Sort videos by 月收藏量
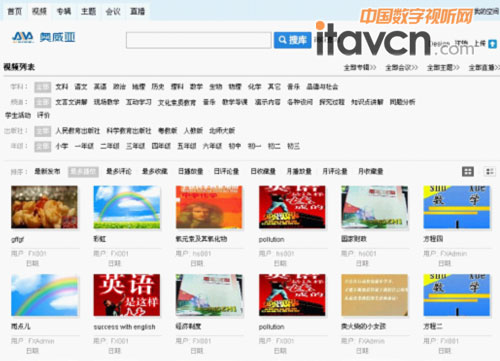 coord(371,171)
